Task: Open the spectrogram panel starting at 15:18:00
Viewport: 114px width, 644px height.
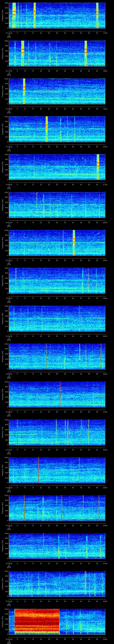Action: tap(57, 91)
